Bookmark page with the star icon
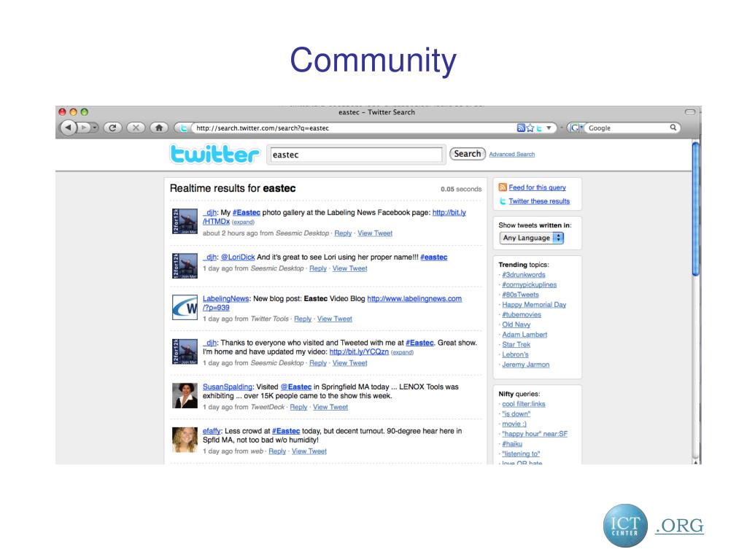The image size is (747, 560). click(x=530, y=128)
